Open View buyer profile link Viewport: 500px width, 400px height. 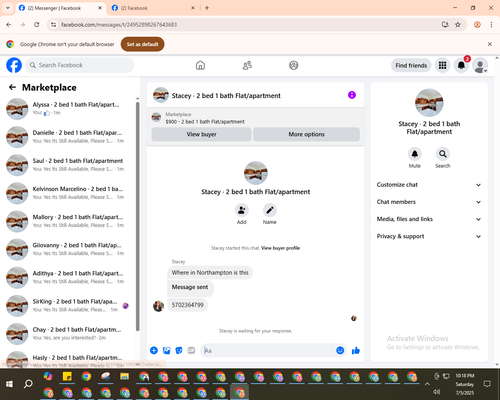[280, 248]
